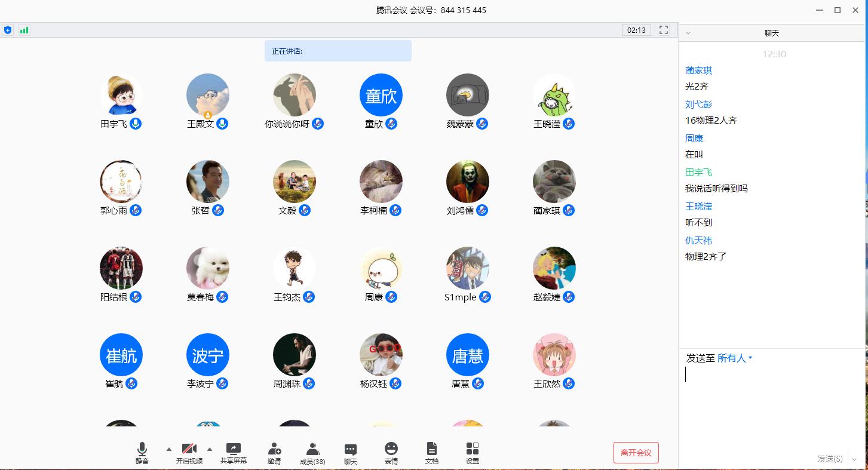Expand the audio options arrow next to Mute
The image size is (868, 470).
pos(168,449)
